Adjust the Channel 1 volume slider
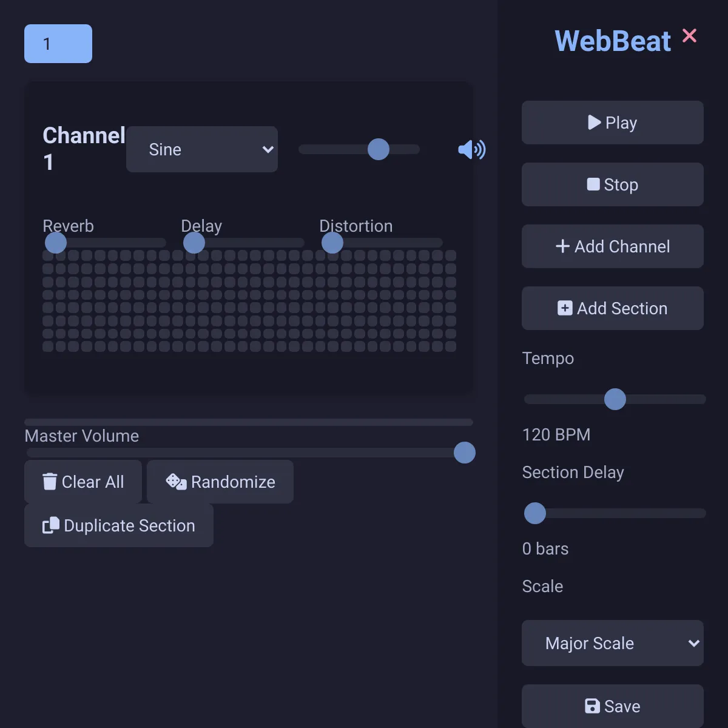Screen dimensions: 728x728 359,149
